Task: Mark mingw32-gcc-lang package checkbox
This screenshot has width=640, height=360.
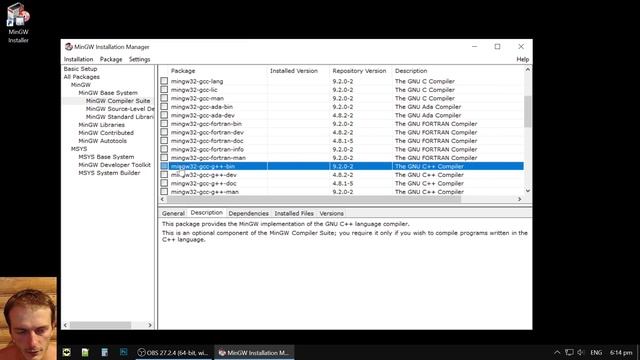Action: coord(164,81)
